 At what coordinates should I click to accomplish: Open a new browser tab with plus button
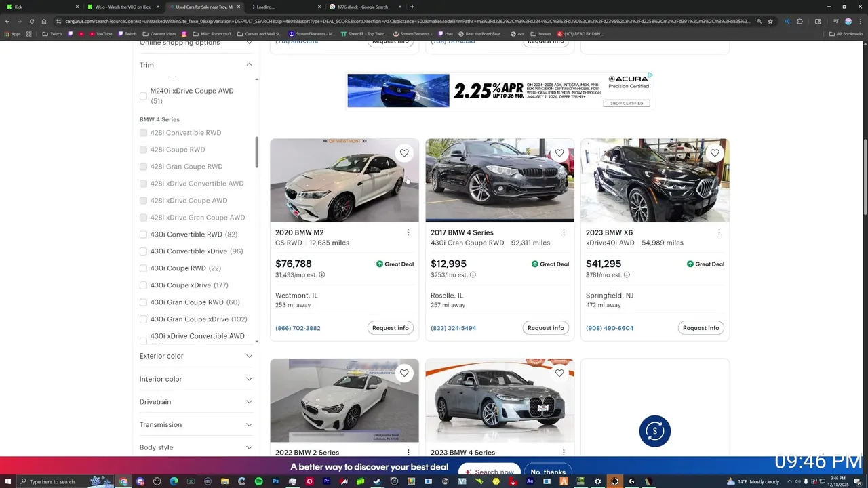click(x=412, y=7)
